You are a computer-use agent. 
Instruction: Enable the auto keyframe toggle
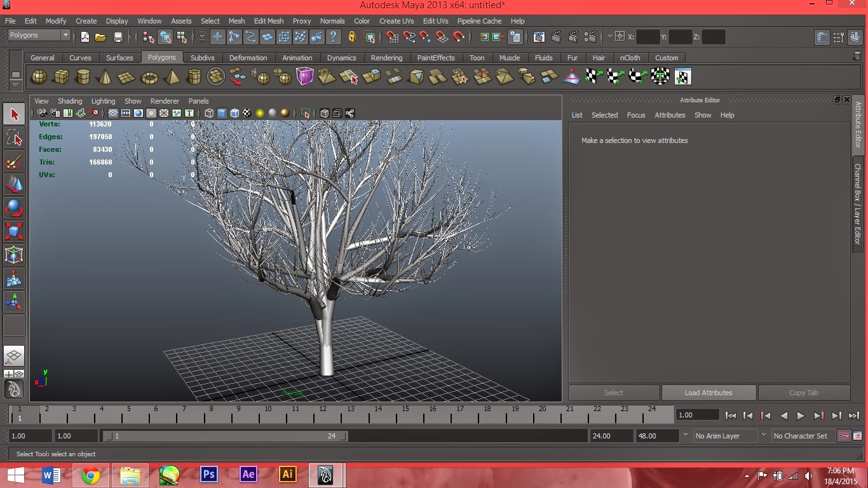(x=844, y=436)
